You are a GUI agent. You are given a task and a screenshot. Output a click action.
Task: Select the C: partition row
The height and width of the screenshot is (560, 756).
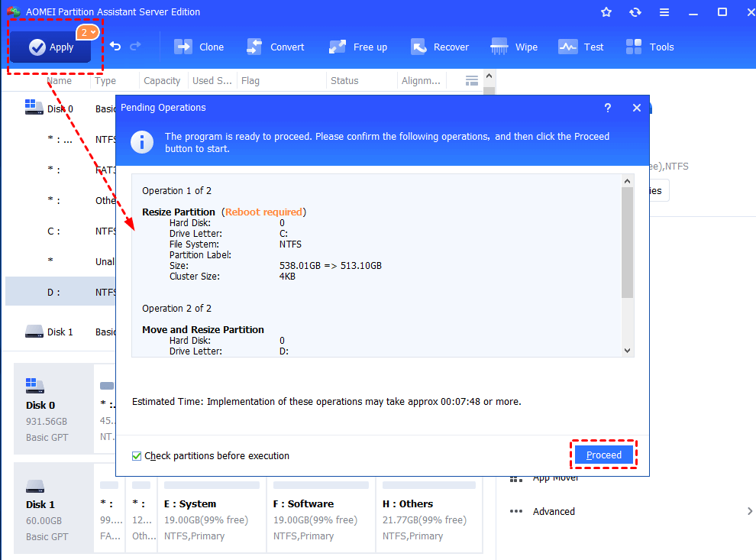(x=60, y=231)
